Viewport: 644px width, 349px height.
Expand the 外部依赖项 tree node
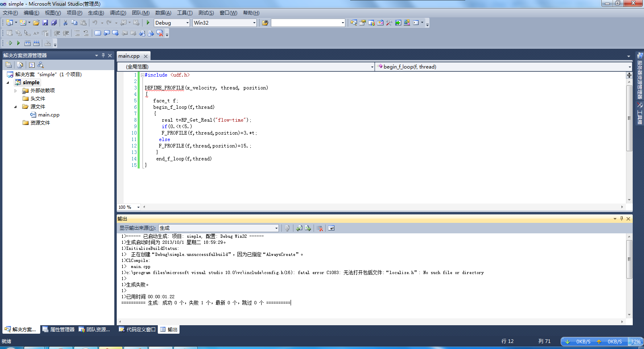16,91
